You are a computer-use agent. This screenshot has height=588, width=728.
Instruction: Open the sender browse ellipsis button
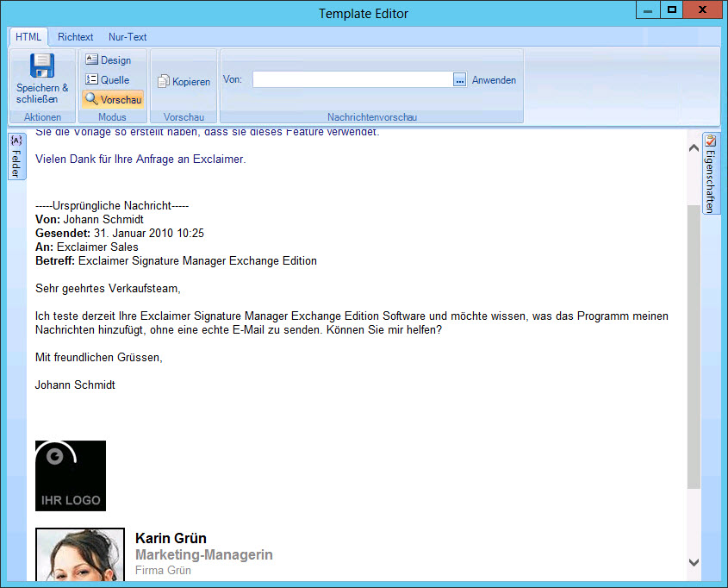(460, 80)
